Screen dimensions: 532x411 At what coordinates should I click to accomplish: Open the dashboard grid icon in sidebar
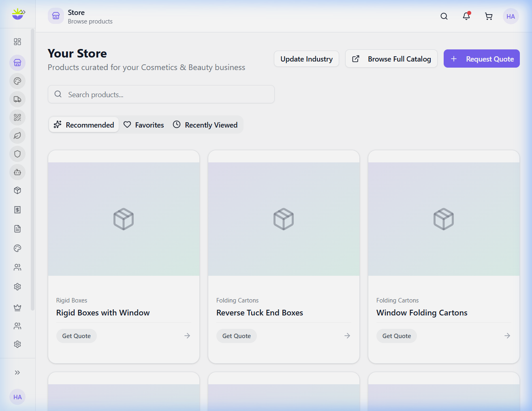tap(17, 42)
